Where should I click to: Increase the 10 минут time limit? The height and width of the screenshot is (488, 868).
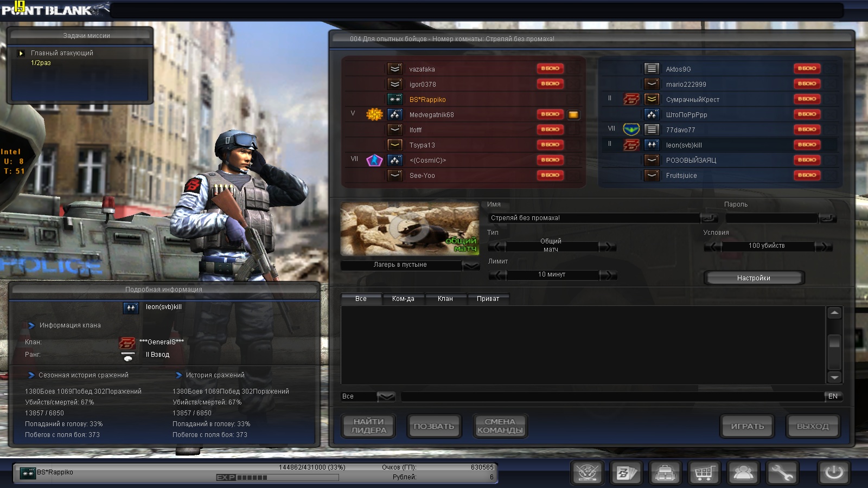[609, 275]
